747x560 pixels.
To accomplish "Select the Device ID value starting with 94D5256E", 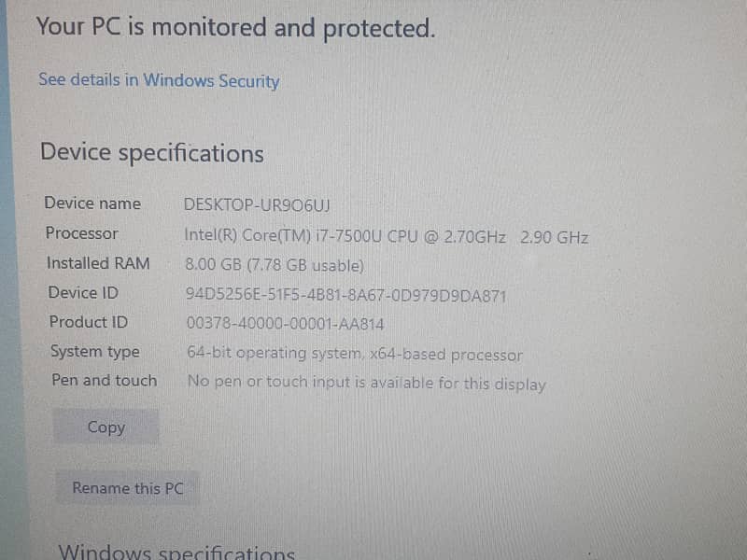I will click(345, 296).
